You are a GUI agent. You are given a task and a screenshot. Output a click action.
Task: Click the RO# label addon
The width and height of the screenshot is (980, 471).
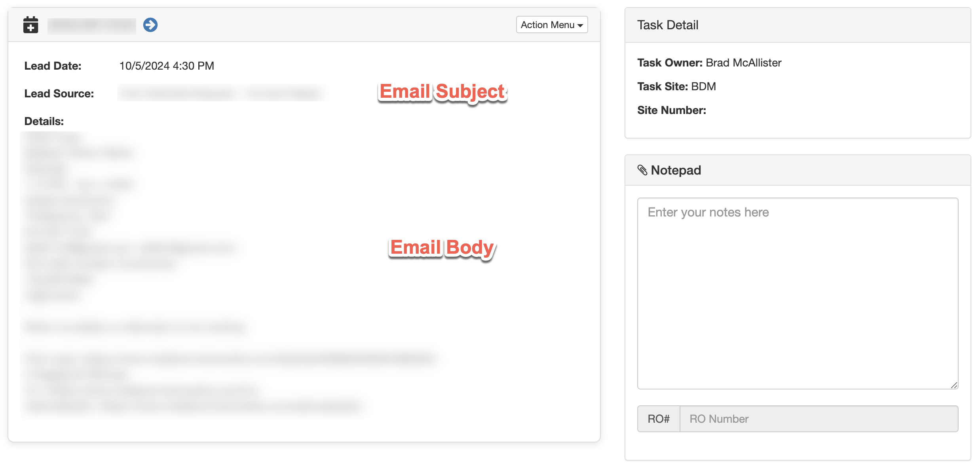[659, 419]
